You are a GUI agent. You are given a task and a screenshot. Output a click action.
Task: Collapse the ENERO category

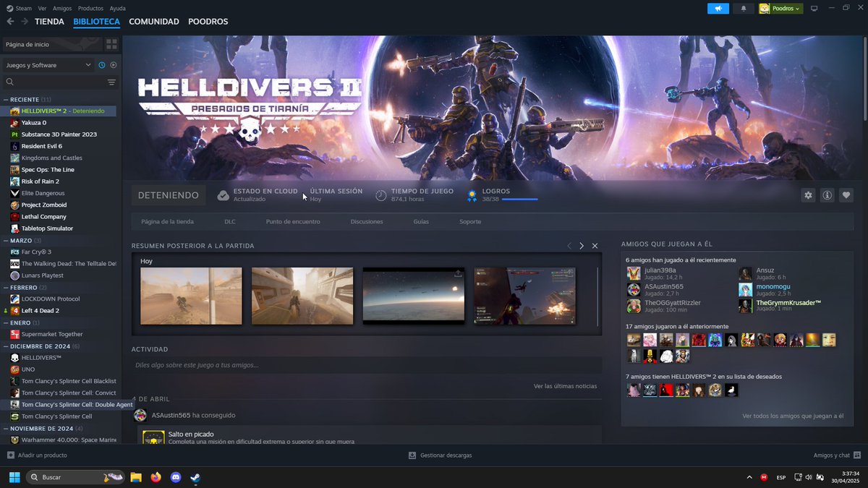6,322
